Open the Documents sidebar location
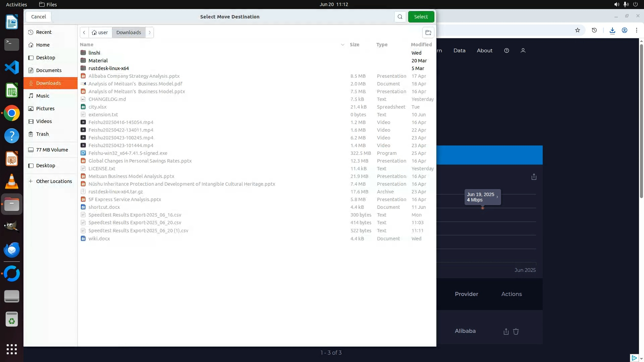The width and height of the screenshot is (644, 362). click(x=49, y=70)
